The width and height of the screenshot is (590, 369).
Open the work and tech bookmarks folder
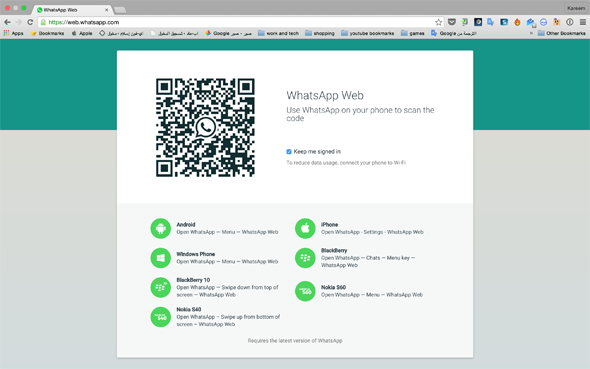pos(278,33)
